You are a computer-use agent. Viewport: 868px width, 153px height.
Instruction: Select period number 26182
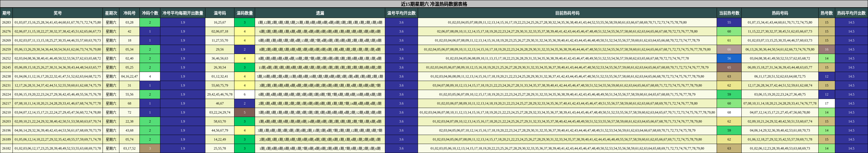click(6, 148)
